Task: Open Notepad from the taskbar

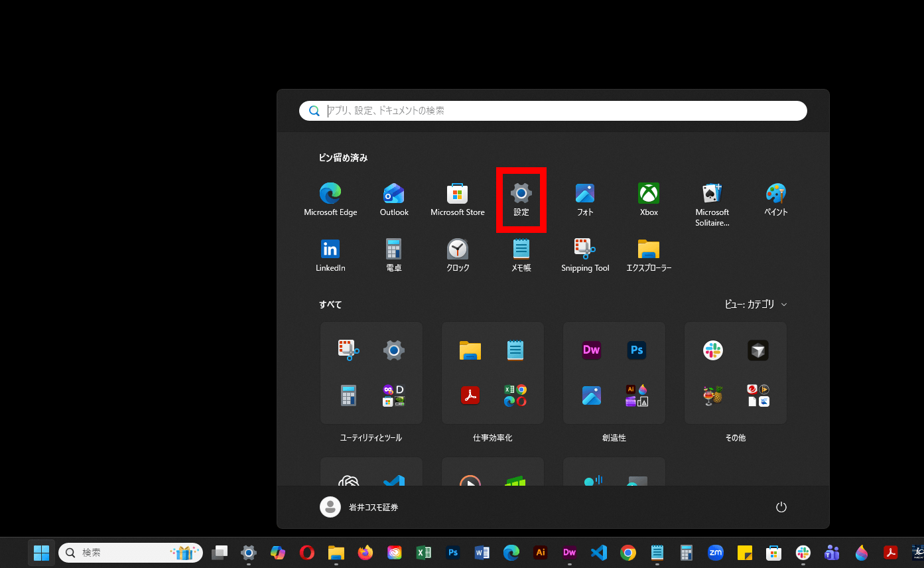Action: tap(657, 553)
